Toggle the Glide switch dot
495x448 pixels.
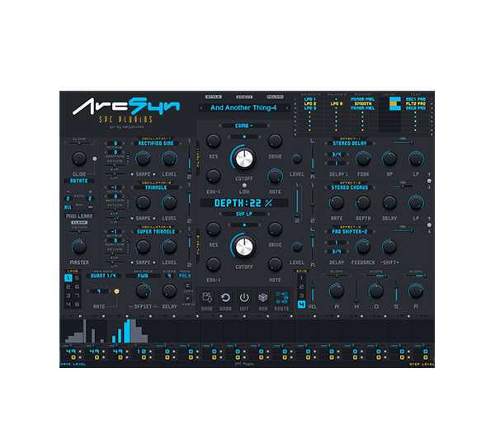[94, 158]
